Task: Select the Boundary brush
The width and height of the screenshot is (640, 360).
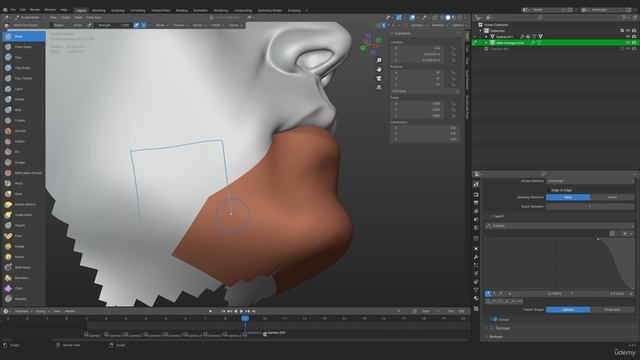Action: pyautogui.click(x=24, y=278)
